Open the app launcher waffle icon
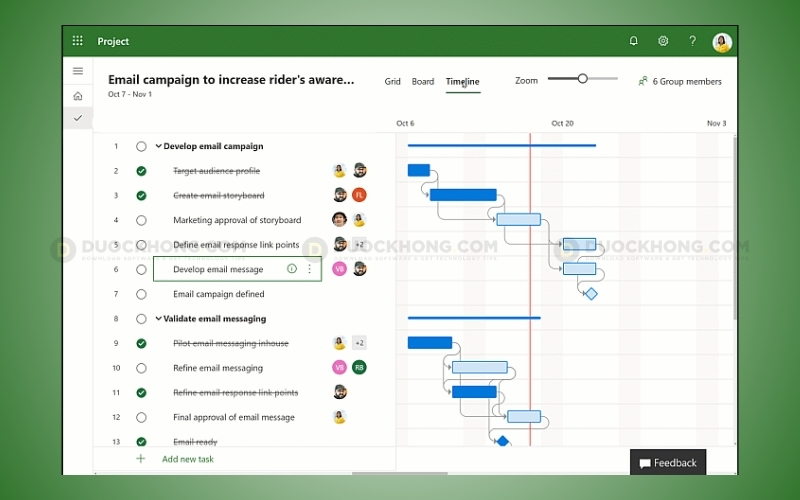Image resolution: width=800 pixels, height=500 pixels. [x=78, y=41]
